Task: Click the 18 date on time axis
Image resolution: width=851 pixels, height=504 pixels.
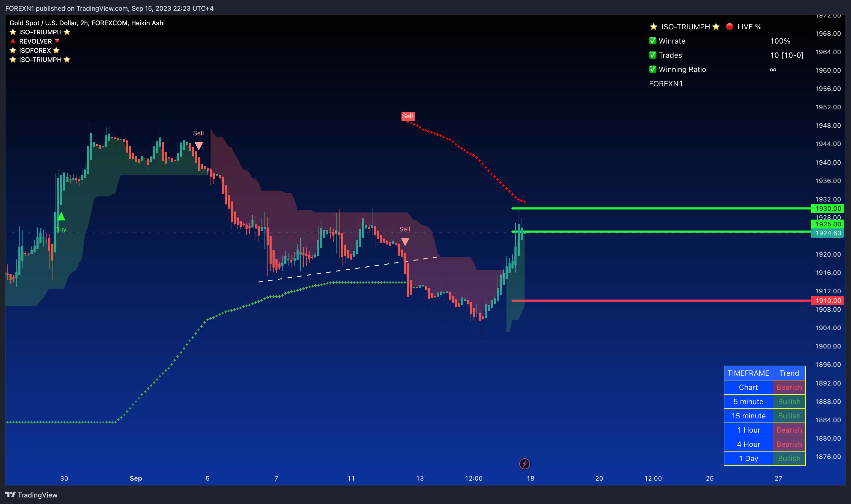Action: 530,478
